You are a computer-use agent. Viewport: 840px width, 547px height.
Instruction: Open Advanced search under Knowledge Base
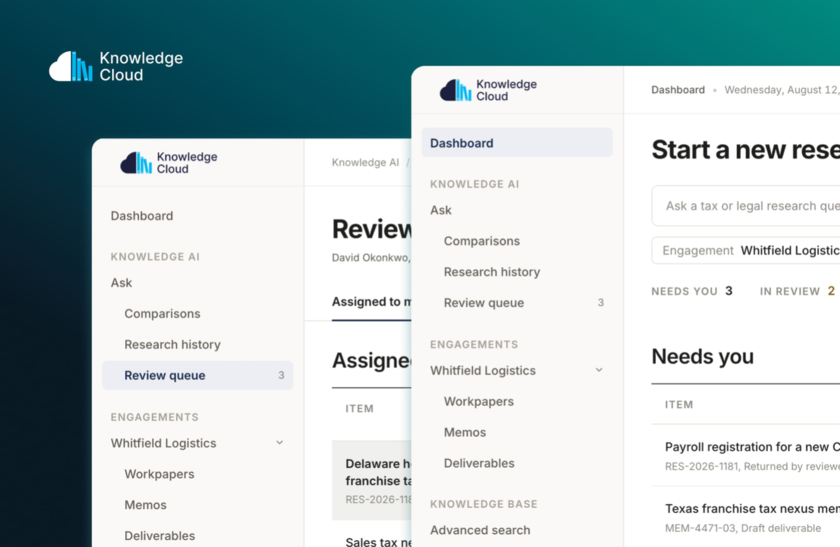coord(480,530)
